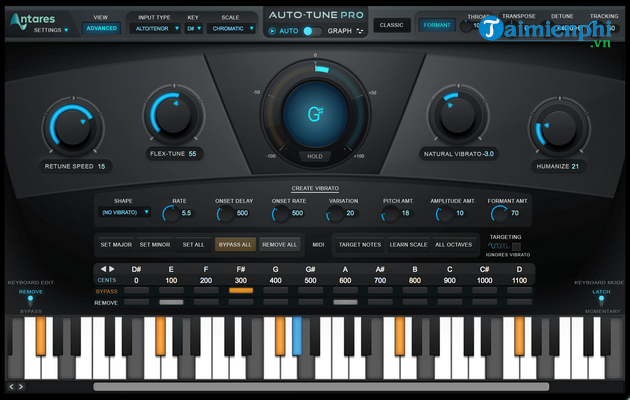This screenshot has height=400, width=630.
Task: Toggle Bypass for note D#
Action: 137,290
